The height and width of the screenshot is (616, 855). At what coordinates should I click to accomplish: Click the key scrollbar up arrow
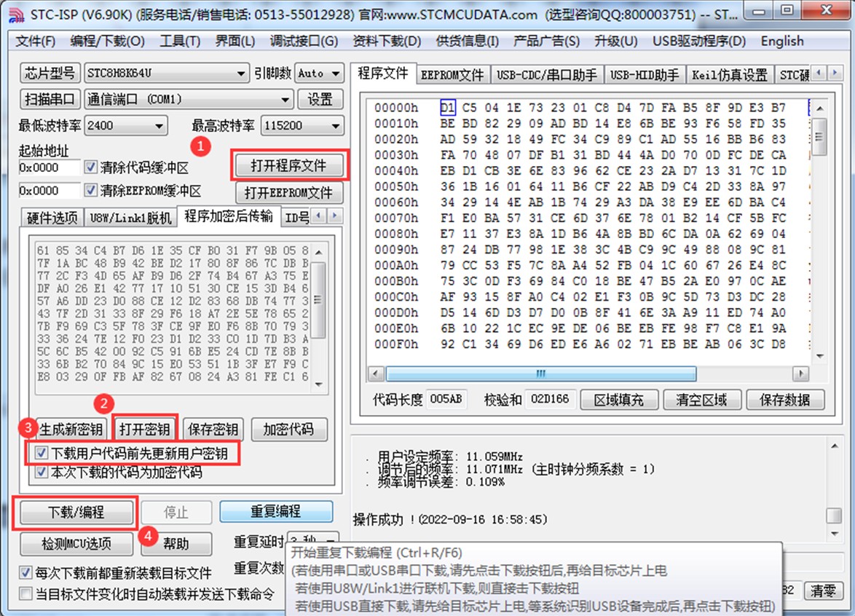click(319, 253)
